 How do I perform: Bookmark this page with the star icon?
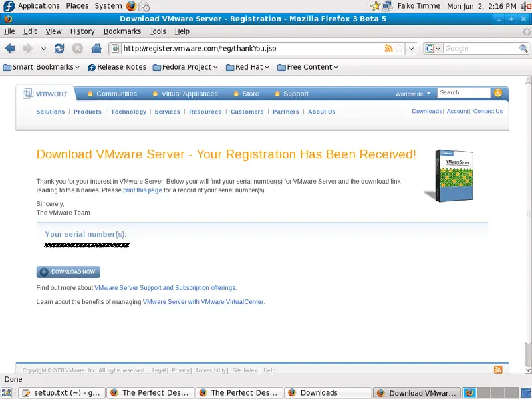400,49
